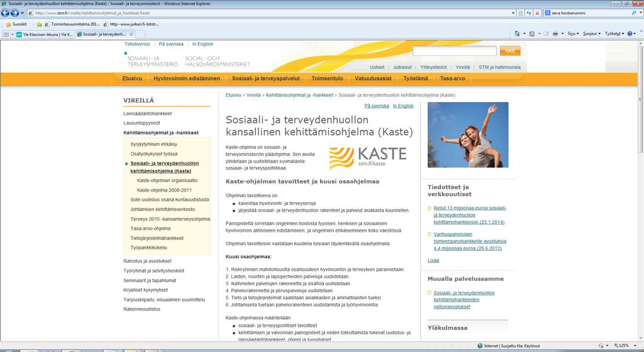644x352 pixels.
Task: Click the magnifier icon in the browser search box
Action: click(x=634, y=13)
